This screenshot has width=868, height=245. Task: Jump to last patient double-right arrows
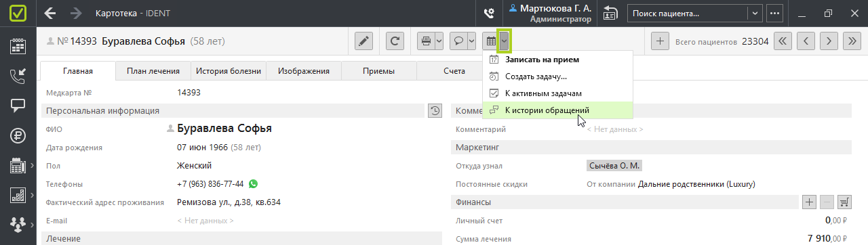click(x=851, y=41)
